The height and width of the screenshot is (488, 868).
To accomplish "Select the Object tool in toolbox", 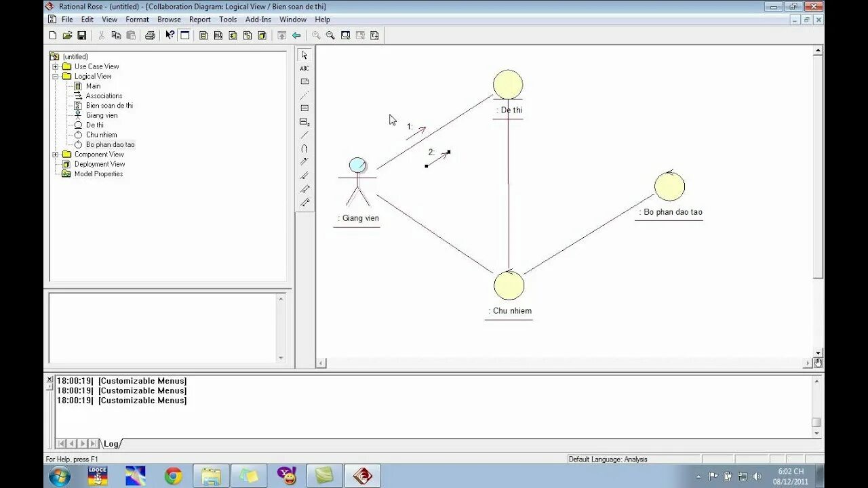I will tap(304, 108).
